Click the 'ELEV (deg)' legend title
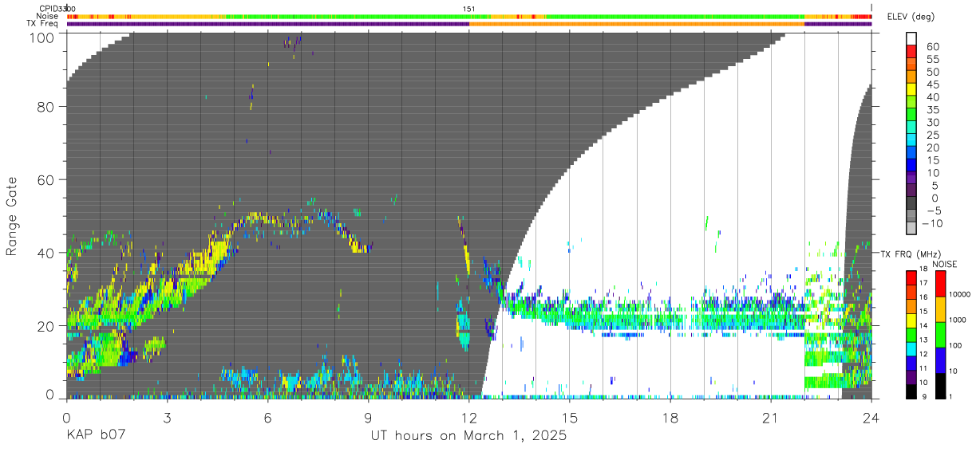This screenshot has height=452, width=980. tap(911, 17)
